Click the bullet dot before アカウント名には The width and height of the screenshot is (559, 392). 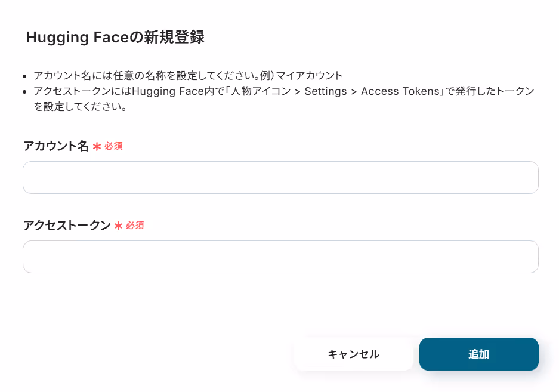click(24, 76)
